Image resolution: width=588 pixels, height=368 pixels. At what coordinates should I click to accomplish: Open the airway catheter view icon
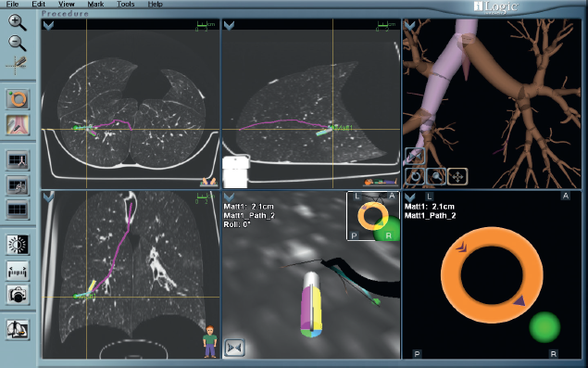18,124
